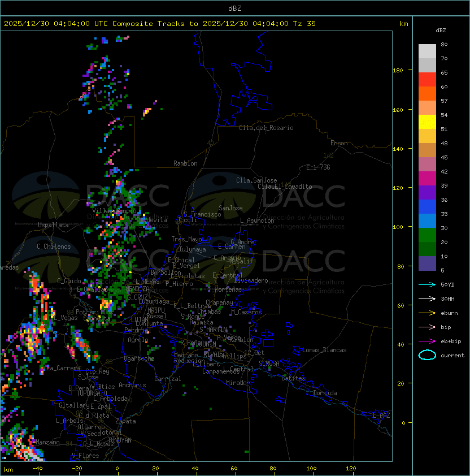Click the Agrelo place label
Screen dimensions: 470x476
(x=138, y=340)
